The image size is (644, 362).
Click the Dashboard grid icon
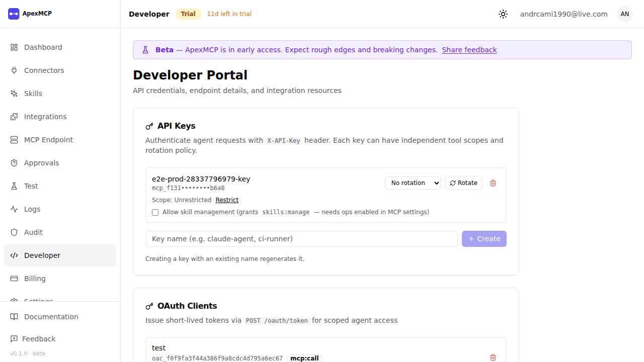(14, 47)
